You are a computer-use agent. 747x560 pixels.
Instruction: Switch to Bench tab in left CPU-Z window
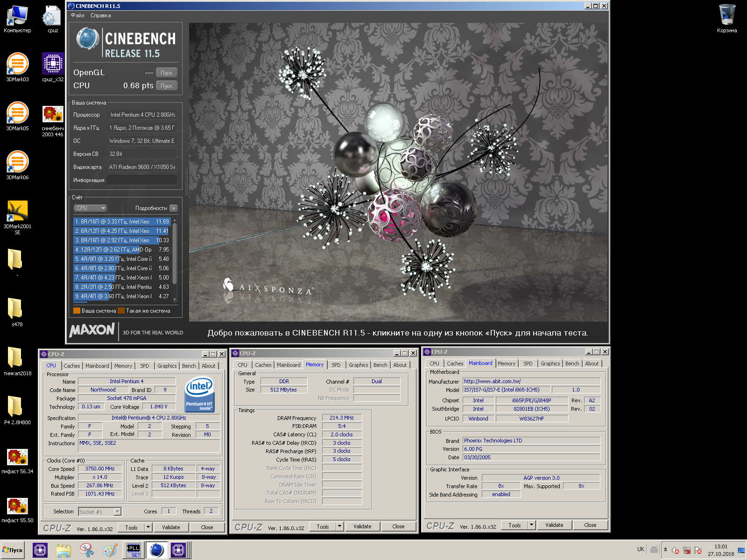click(189, 366)
